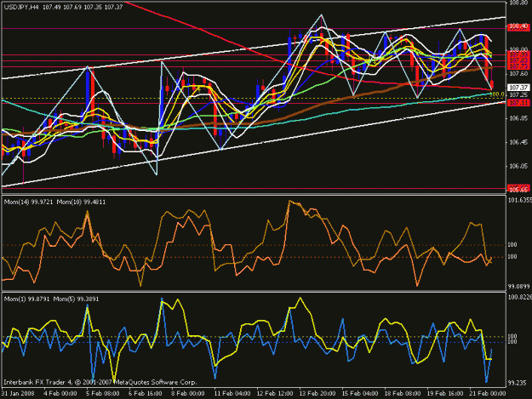Click the 8 Feb 00:00 time label
Screen dimensions: 532x399
(x=188, y=394)
